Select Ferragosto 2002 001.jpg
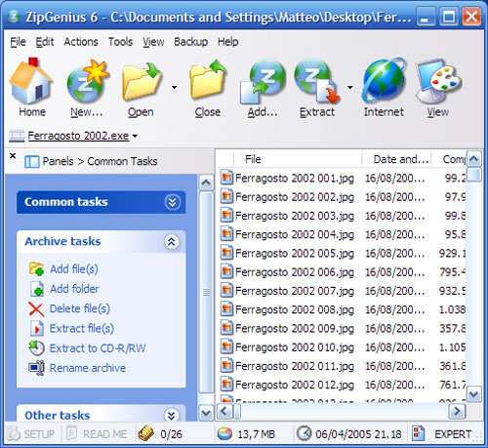Screen dimensions: 488x448 (295, 178)
